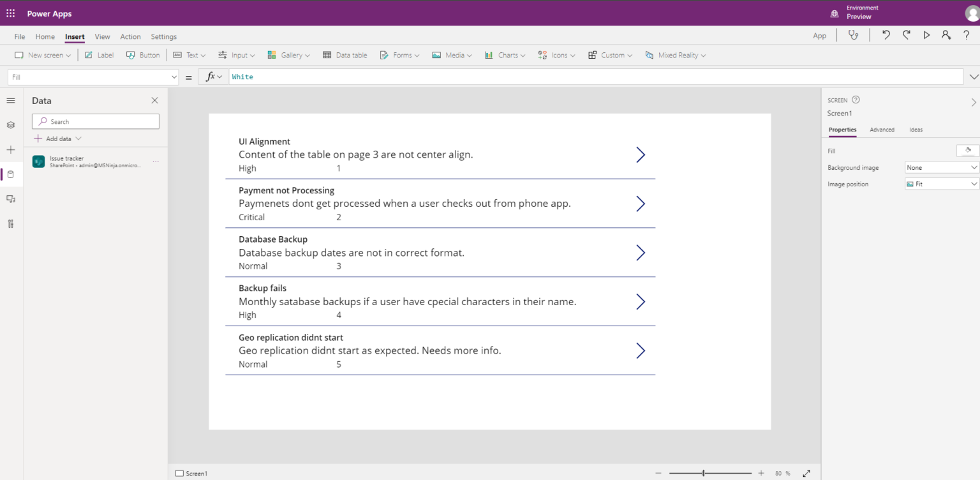Switch to the Advanced properties tab
This screenshot has height=480, width=980.
(882, 130)
